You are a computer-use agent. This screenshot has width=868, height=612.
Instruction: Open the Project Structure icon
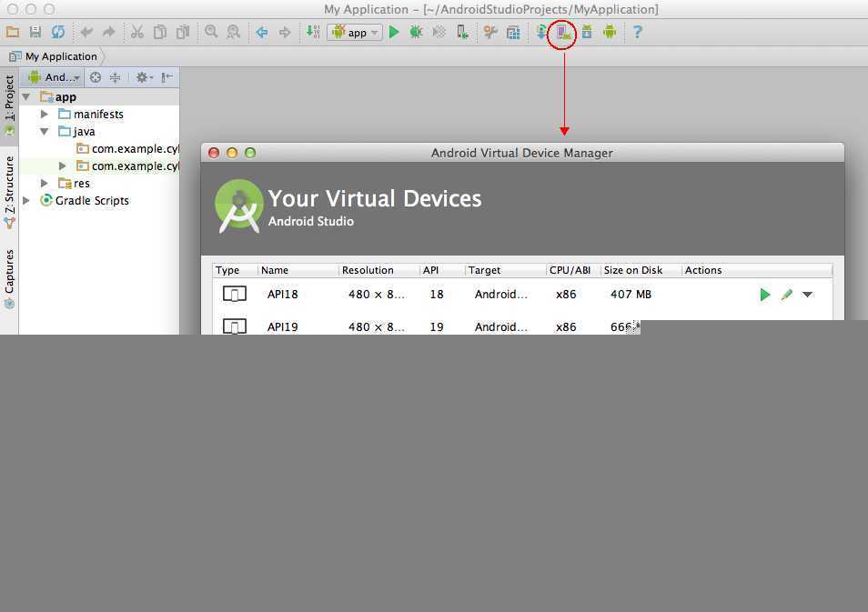coord(513,33)
